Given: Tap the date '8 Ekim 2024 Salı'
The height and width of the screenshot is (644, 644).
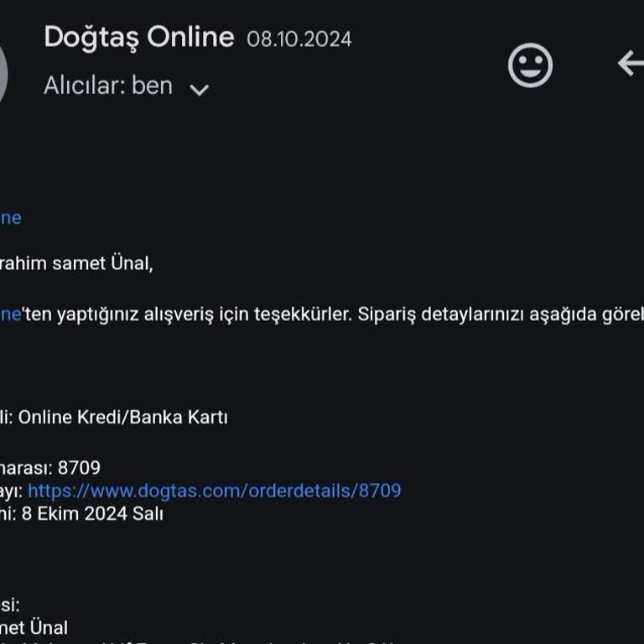Looking at the screenshot, I should click(x=92, y=514).
